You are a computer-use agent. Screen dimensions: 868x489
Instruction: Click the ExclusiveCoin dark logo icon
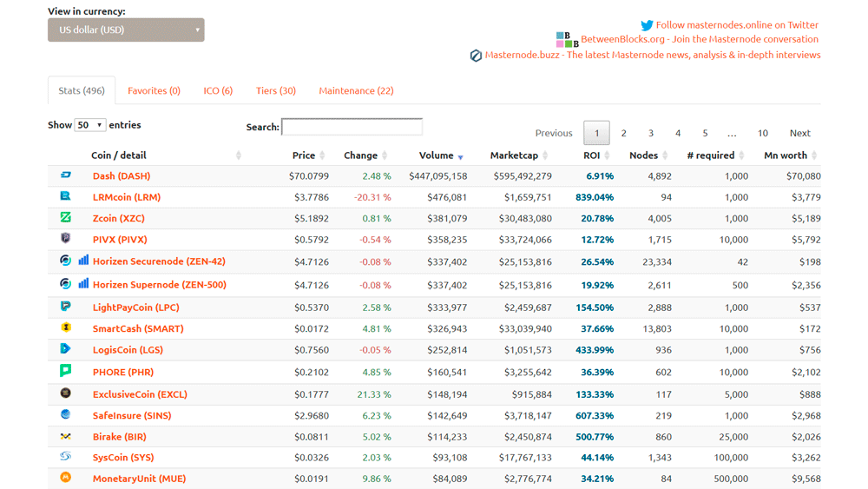(65, 393)
